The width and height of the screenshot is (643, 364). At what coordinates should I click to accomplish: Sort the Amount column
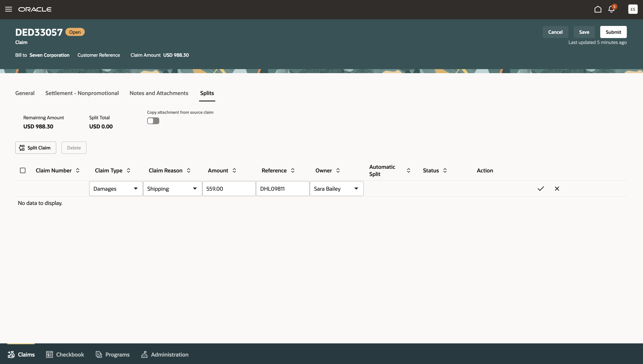234,171
